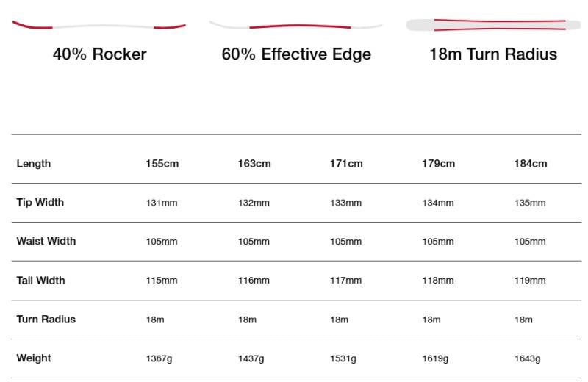The image size is (588, 382).
Task: Click the 18m Turn Radius ski graphic
Action: click(493, 25)
